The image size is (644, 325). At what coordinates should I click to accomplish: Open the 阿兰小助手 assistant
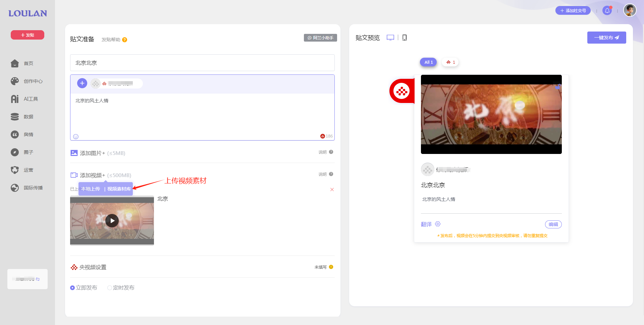(x=320, y=38)
